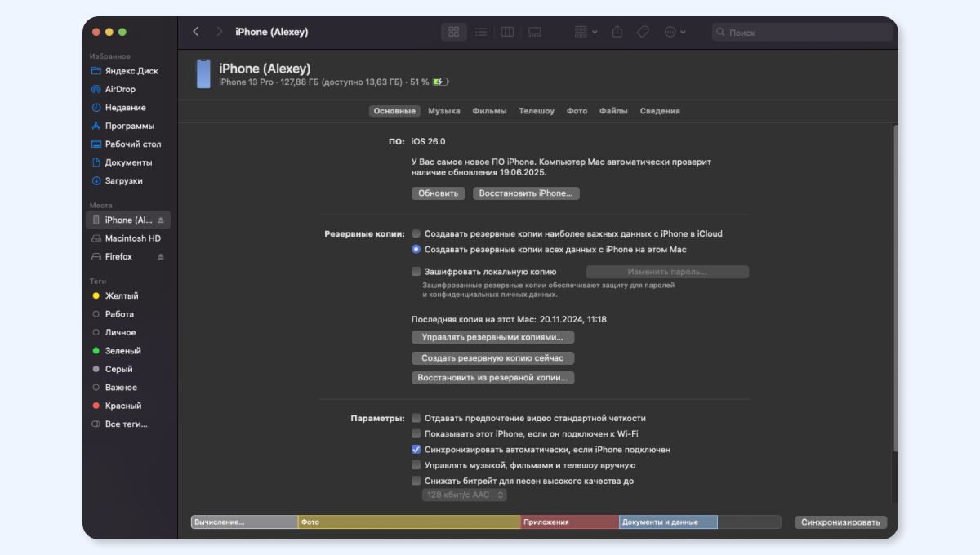Screen dimensions: 980x555
Task: Toggle Снижать битрейт checkbox
Action: (416, 481)
